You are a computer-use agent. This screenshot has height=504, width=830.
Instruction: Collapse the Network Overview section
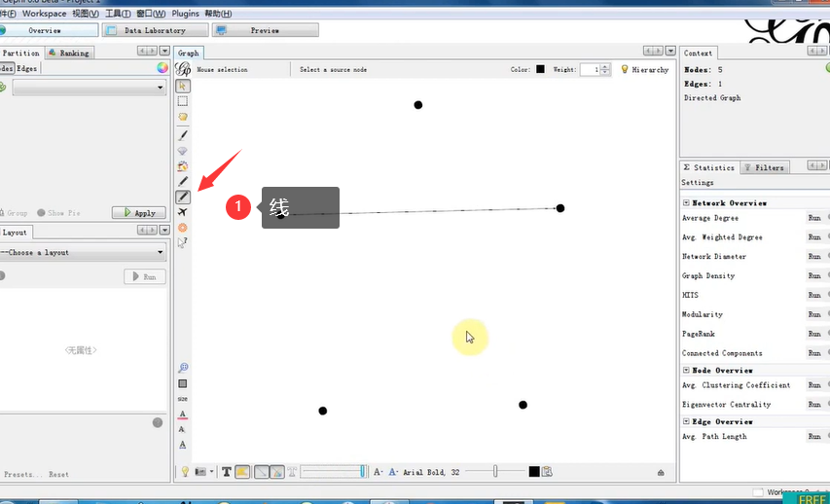tap(686, 202)
